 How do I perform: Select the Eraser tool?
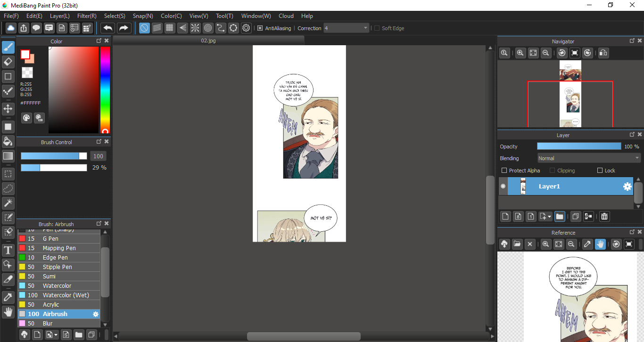pos(8,62)
